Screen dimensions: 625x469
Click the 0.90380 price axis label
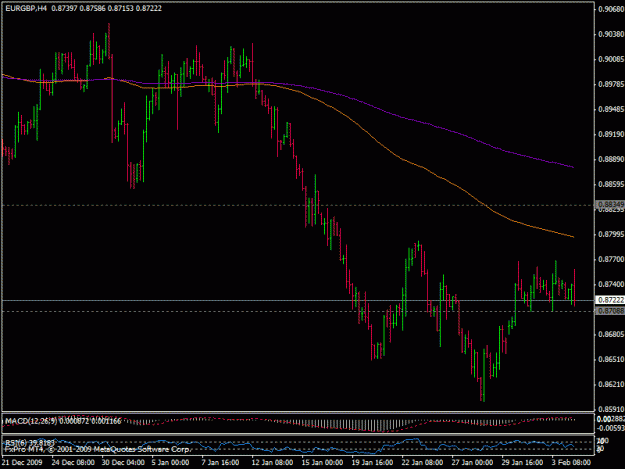point(611,34)
